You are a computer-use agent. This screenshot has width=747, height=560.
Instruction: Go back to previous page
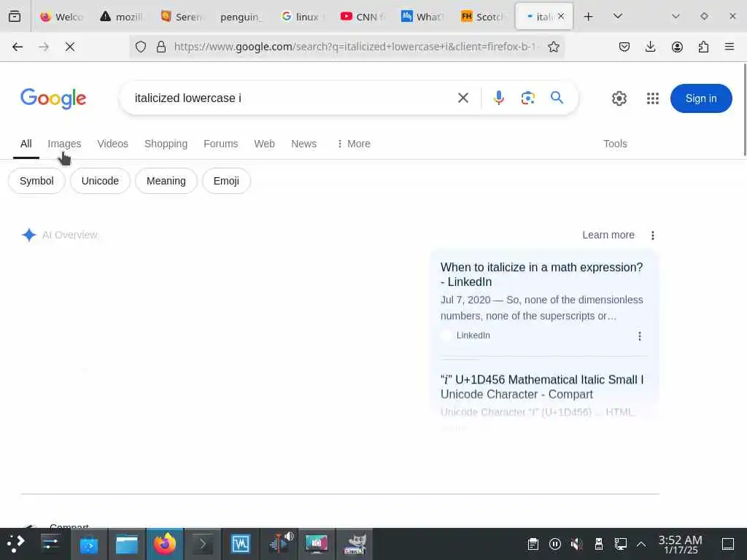18,47
